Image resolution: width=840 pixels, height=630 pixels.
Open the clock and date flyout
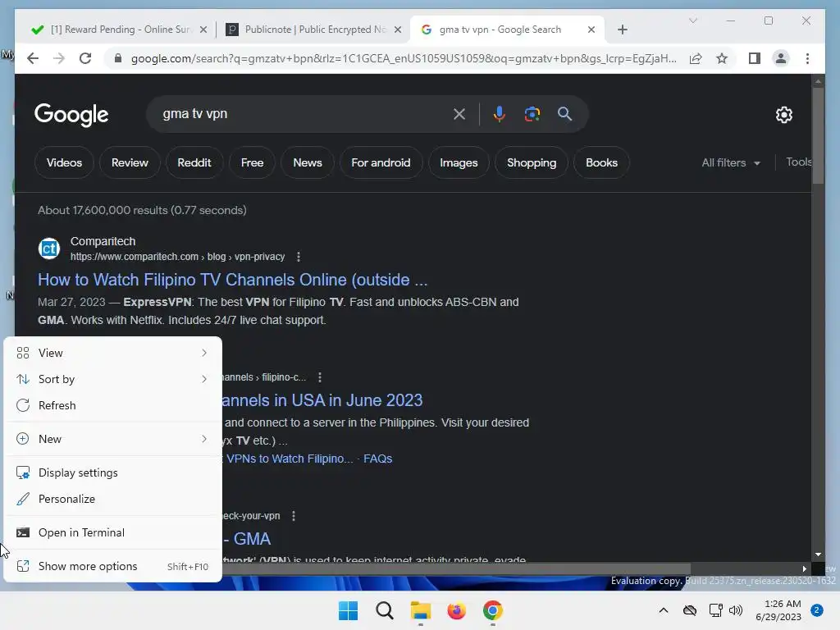pyautogui.click(x=778, y=610)
